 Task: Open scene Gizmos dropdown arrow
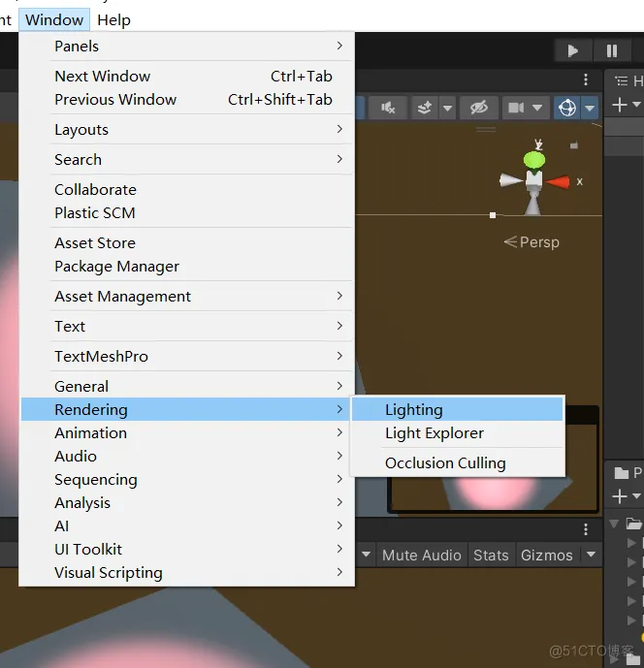pos(590,108)
